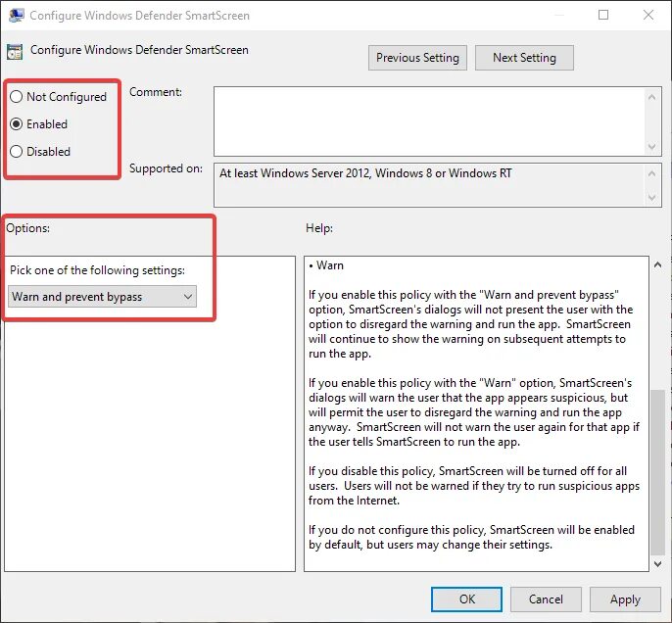The width and height of the screenshot is (672, 623).
Task: Click the Supported on scroll down arrow
Action: click(x=651, y=198)
